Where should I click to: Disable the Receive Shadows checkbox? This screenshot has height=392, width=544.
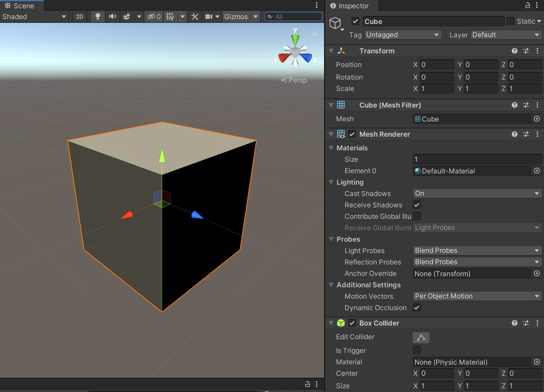(x=417, y=205)
